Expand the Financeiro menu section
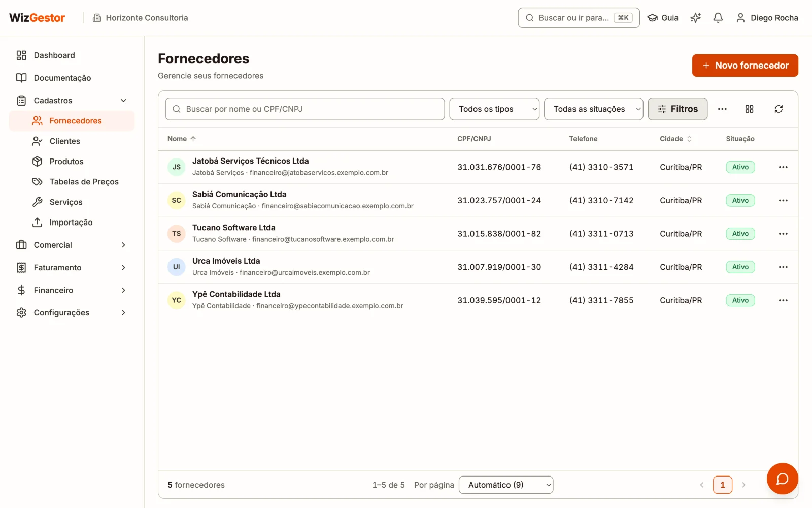Viewport: 812px width, 508px height. point(72,290)
